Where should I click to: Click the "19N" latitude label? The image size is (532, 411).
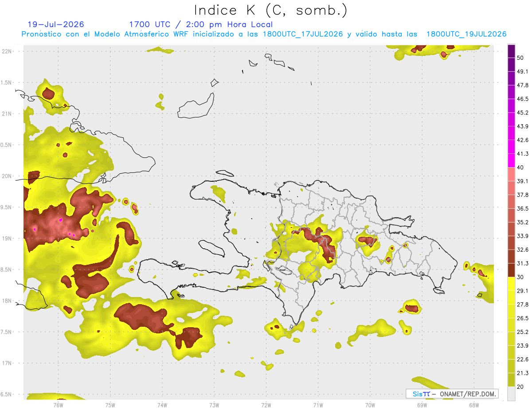7,239
